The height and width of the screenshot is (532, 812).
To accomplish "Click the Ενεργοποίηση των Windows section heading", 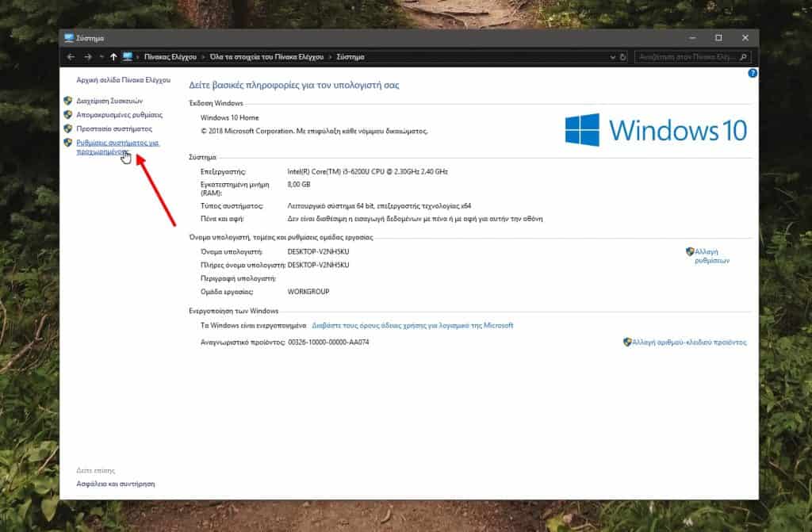I will pos(234,311).
